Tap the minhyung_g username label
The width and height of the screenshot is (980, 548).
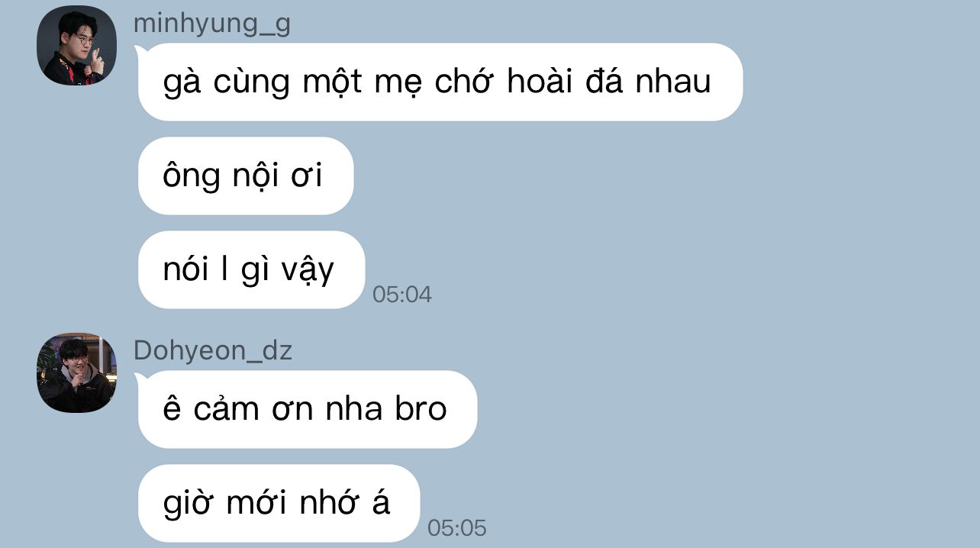(212, 24)
